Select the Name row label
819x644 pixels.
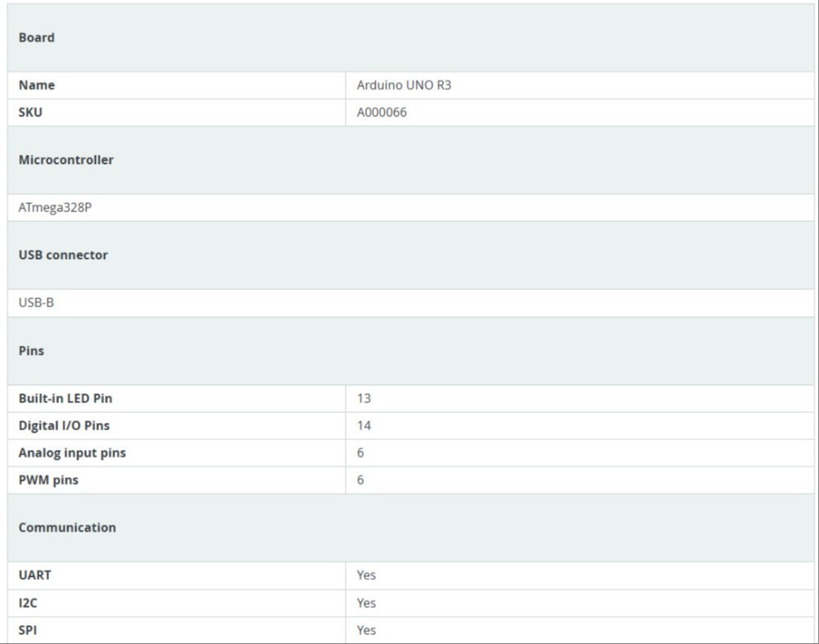point(37,85)
